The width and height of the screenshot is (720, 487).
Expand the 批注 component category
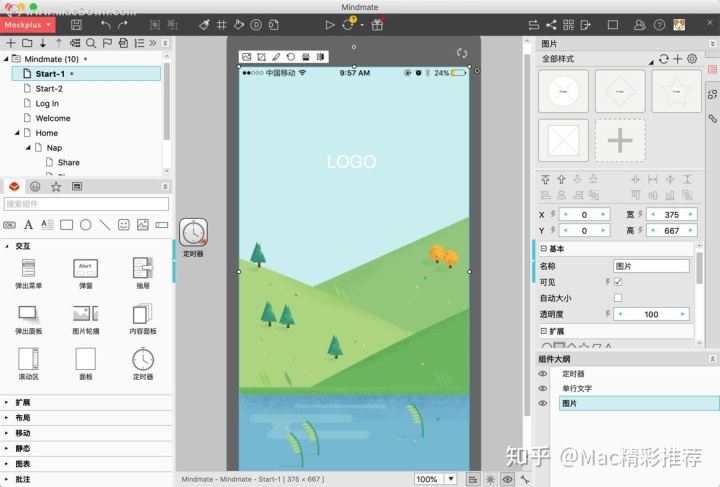6,479
